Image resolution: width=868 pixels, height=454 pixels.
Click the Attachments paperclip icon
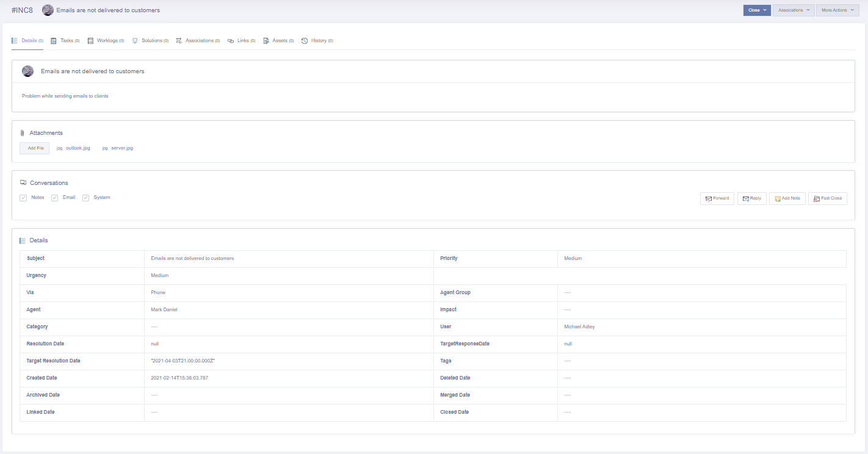(x=23, y=133)
